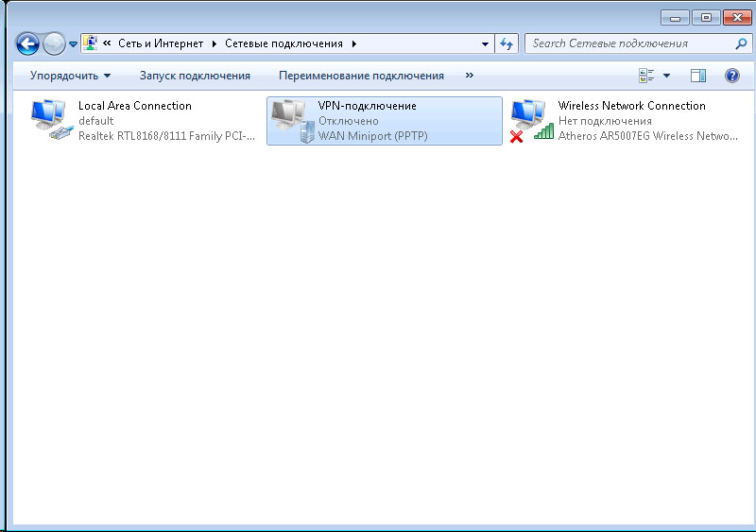Click the Atheros AR5007EG Wireless adapter text
This screenshot has width=756, height=532.
pyautogui.click(x=648, y=136)
